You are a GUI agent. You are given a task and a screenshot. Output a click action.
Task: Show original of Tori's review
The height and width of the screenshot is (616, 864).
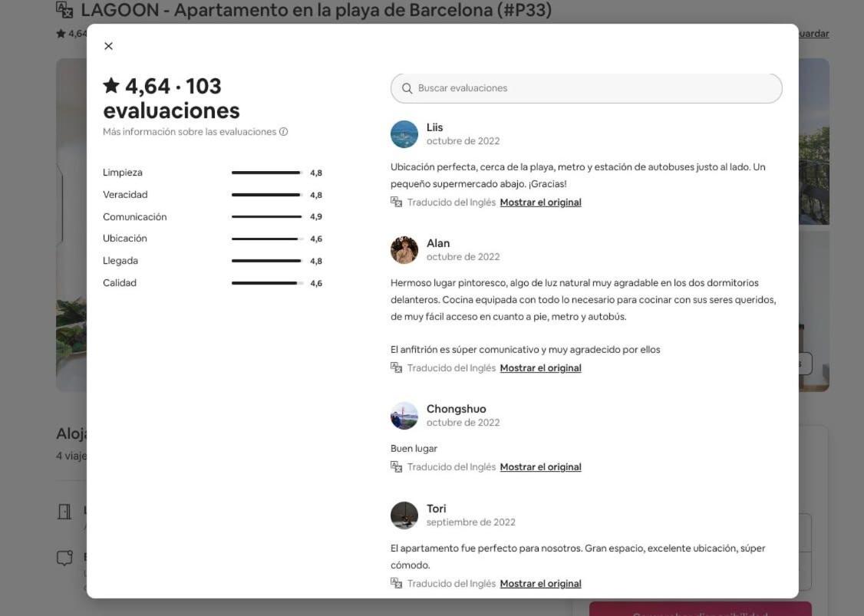click(x=540, y=584)
